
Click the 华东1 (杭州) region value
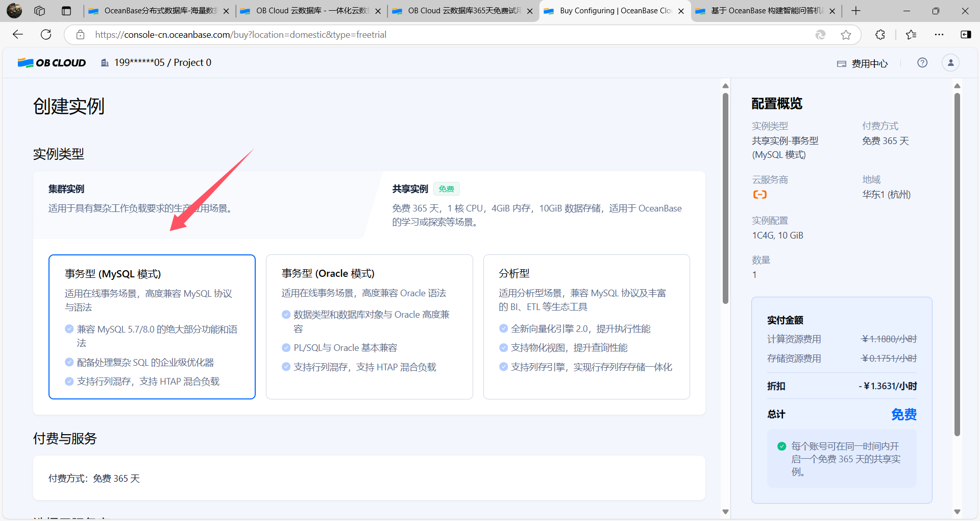click(x=886, y=195)
